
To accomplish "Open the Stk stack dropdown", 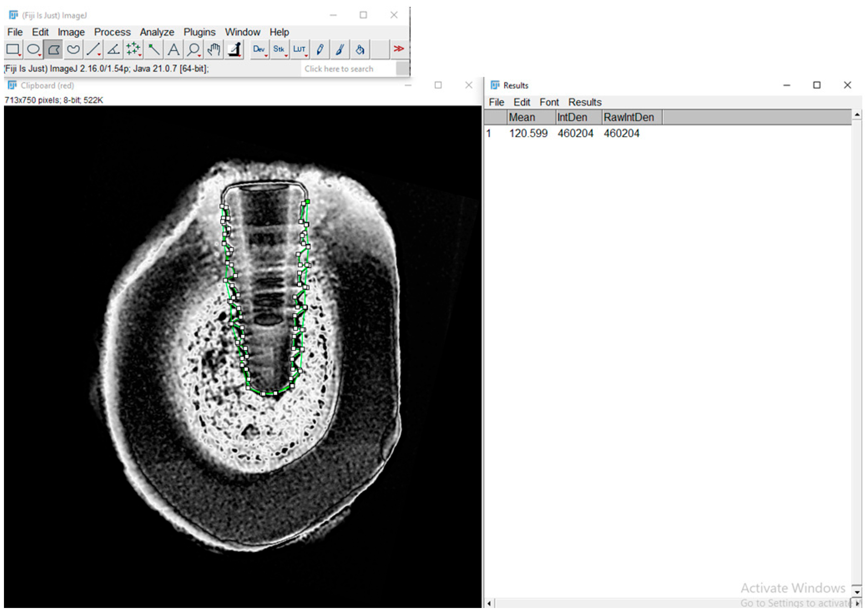I will [279, 49].
